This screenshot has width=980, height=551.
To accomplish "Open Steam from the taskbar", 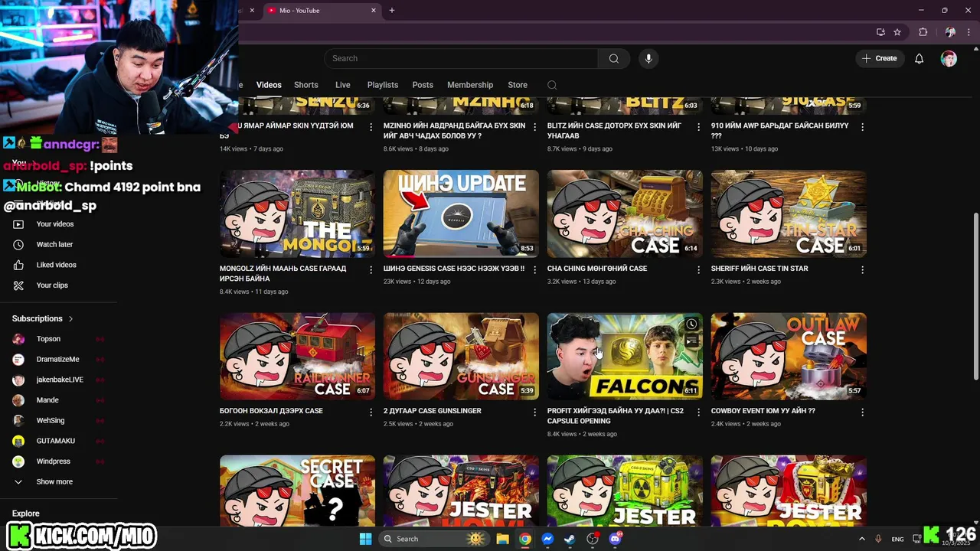I will tap(570, 539).
